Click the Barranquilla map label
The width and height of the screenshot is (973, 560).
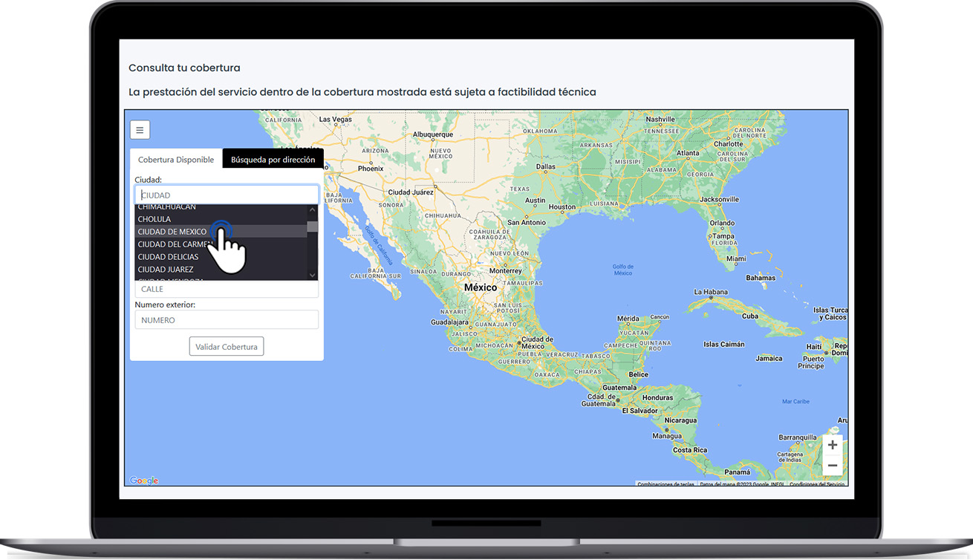point(798,437)
